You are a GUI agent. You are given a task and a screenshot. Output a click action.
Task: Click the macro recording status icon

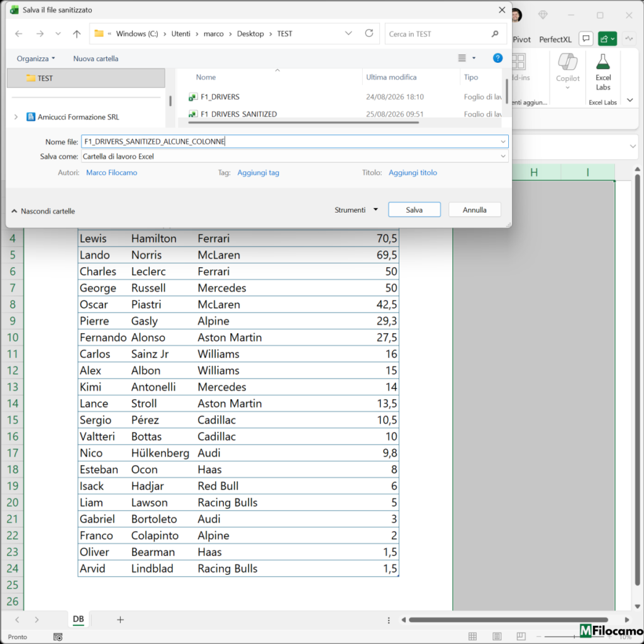pos(58,636)
